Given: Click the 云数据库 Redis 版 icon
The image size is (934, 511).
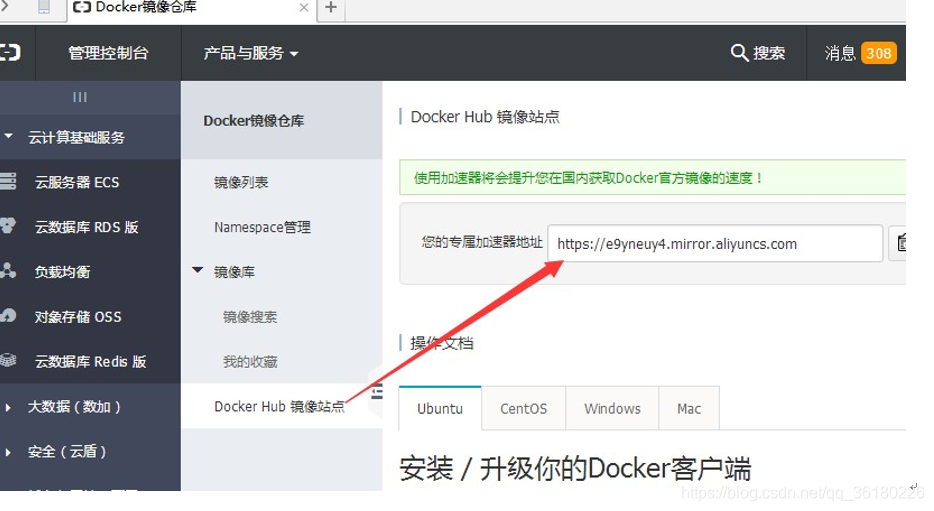Looking at the screenshot, I should (x=8, y=360).
